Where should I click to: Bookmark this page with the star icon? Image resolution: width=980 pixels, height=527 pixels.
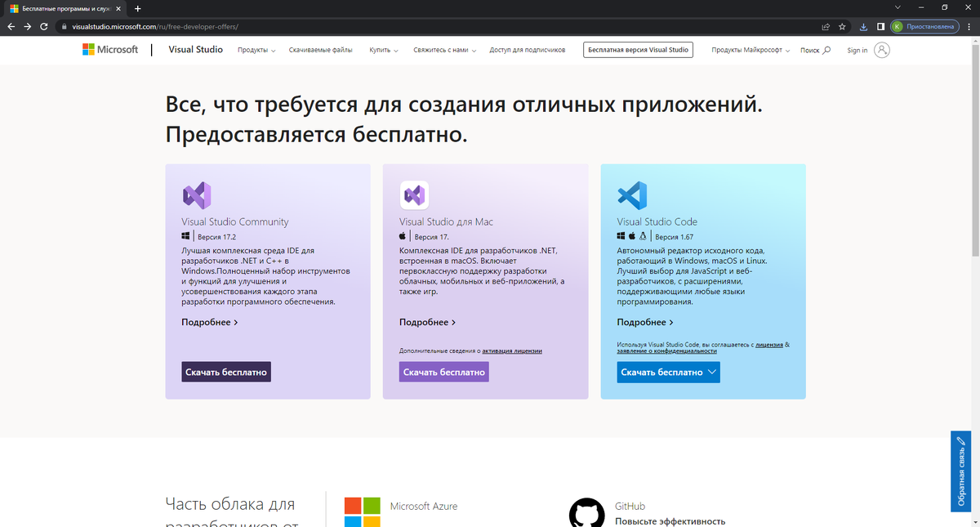tap(842, 26)
